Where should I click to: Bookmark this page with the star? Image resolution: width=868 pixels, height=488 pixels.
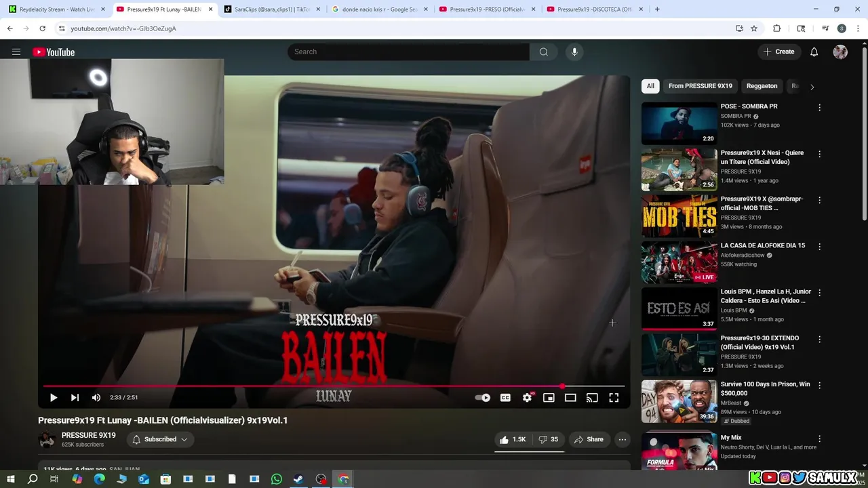coord(754,28)
